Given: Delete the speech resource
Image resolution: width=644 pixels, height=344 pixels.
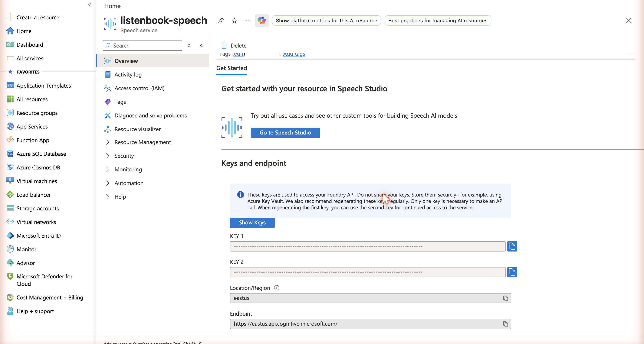Looking at the screenshot, I should pos(234,46).
